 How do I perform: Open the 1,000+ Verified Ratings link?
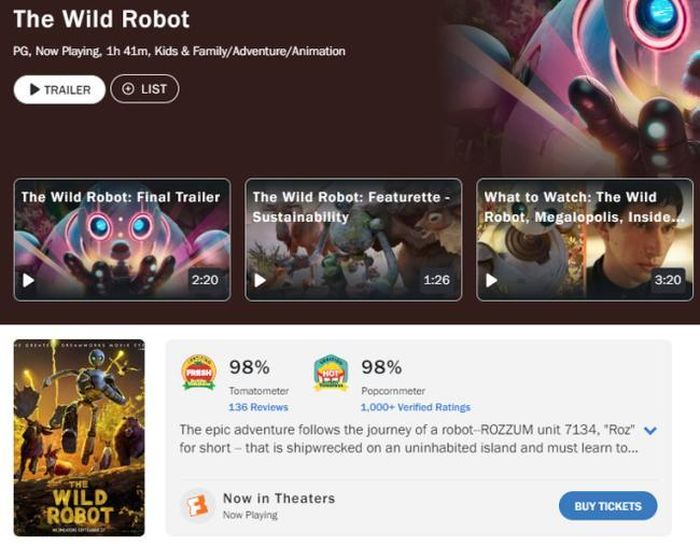click(415, 407)
